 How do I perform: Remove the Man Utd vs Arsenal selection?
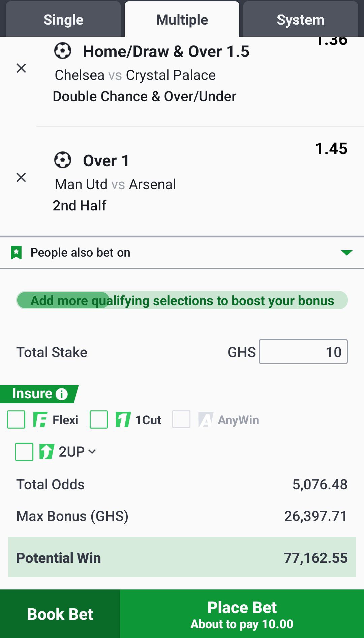tap(21, 177)
